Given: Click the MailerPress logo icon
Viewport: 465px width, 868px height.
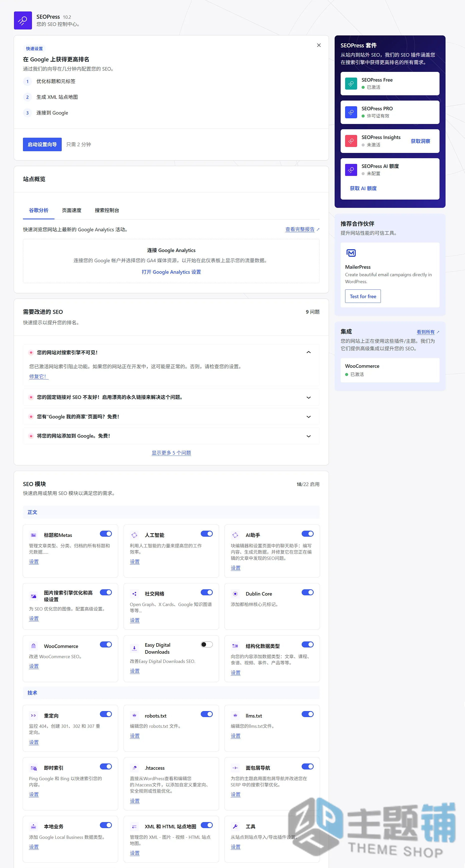Looking at the screenshot, I should [x=351, y=253].
